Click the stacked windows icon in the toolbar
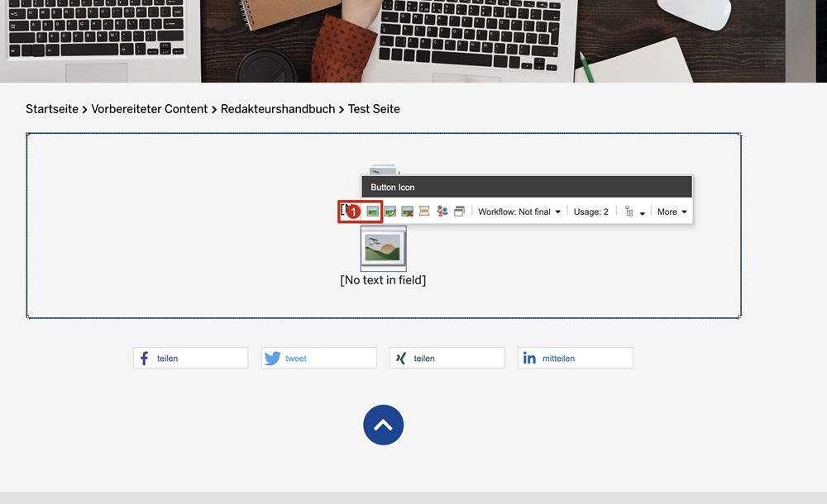The image size is (827, 504). (459, 212)
